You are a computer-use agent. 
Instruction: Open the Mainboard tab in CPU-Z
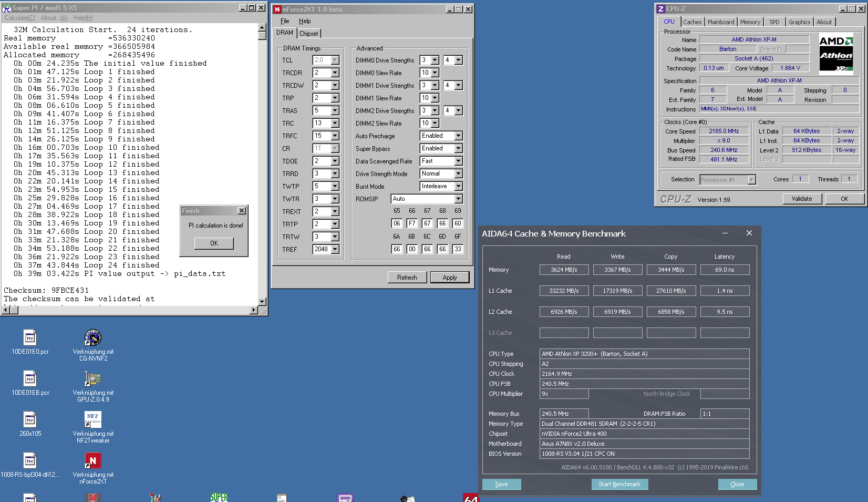click(720, 22)
